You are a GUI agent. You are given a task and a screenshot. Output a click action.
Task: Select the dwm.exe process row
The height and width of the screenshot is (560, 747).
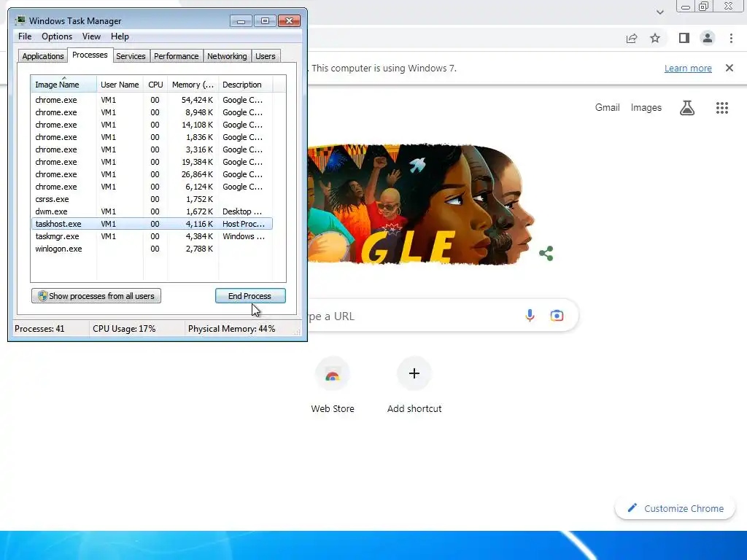(x=152, y=211)
